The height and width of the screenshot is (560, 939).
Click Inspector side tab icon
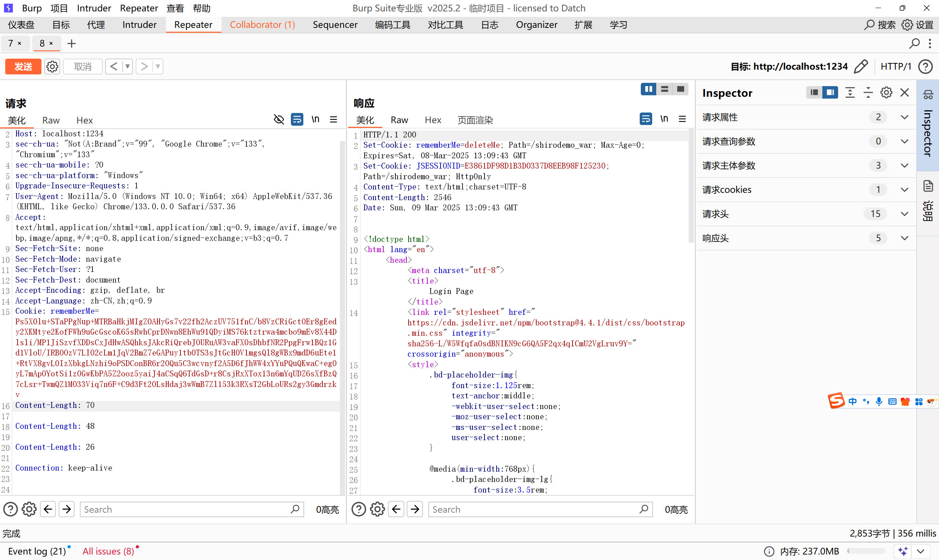point(928,94)
